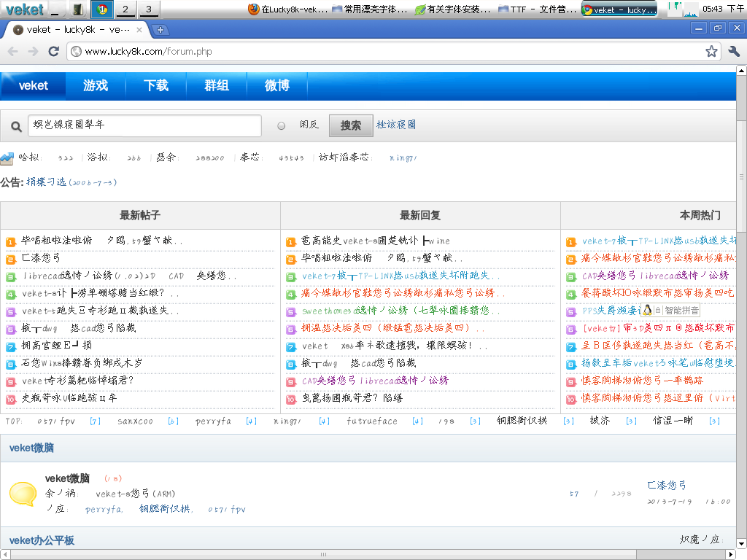
Task: Close the 'veket - lucky8k' browser tab
Action: 139,29
